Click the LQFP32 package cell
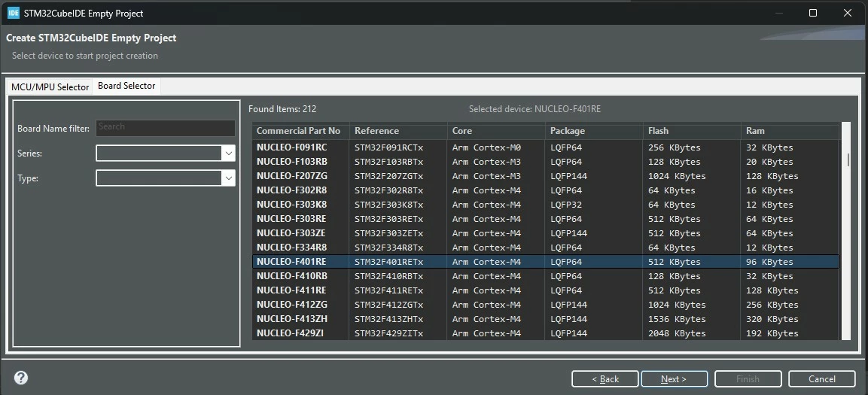Image resolution: width=868 pixels, height=395 pixels. 566,205
